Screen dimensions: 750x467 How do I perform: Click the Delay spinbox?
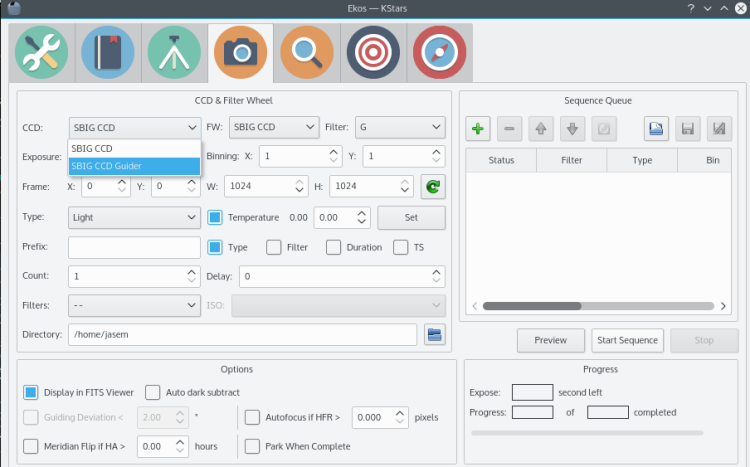[342, 277]
